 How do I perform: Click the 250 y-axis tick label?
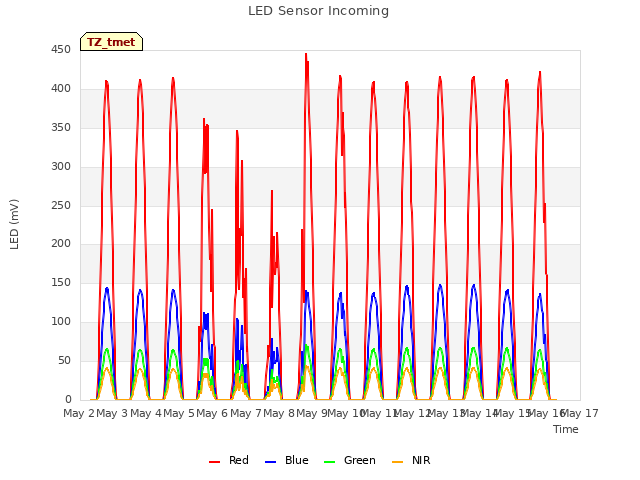pyautogui.click(x=61, y=205)
